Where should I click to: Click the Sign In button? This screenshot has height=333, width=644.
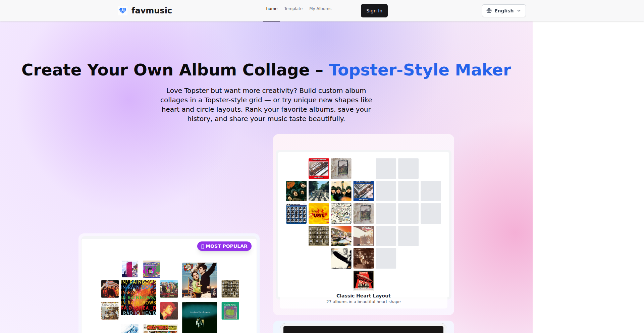374,11
